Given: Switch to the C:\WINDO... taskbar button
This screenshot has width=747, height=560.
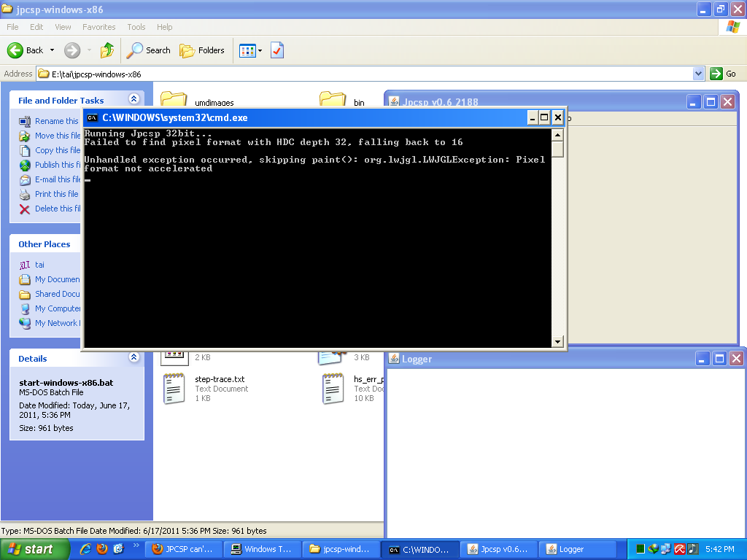Looking at the screenshot, I should (x=421, y=549).
